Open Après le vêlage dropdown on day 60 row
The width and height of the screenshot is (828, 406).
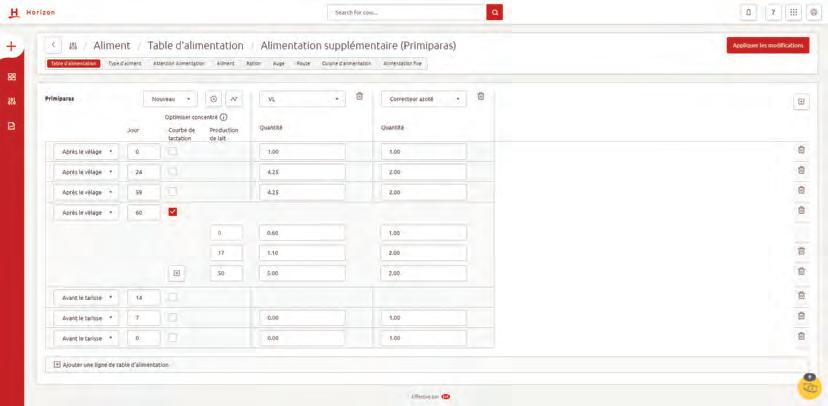click(x=87, y=213)
